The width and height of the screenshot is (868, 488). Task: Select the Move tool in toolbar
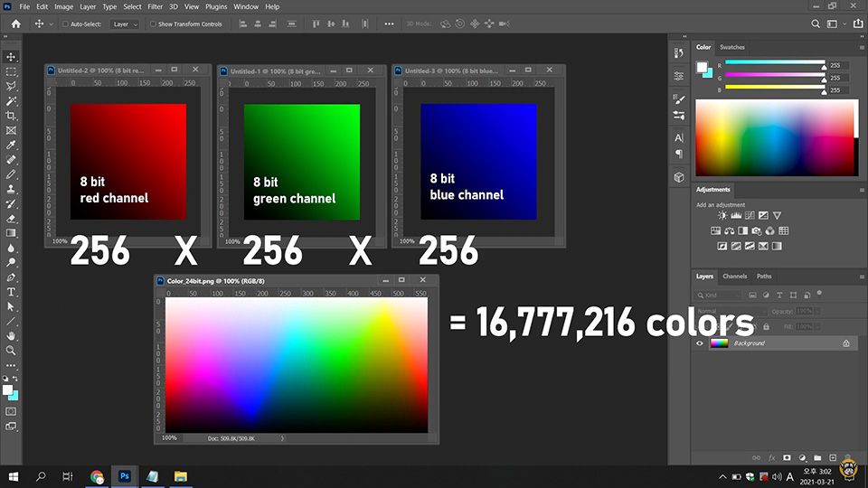click(11, 57)
